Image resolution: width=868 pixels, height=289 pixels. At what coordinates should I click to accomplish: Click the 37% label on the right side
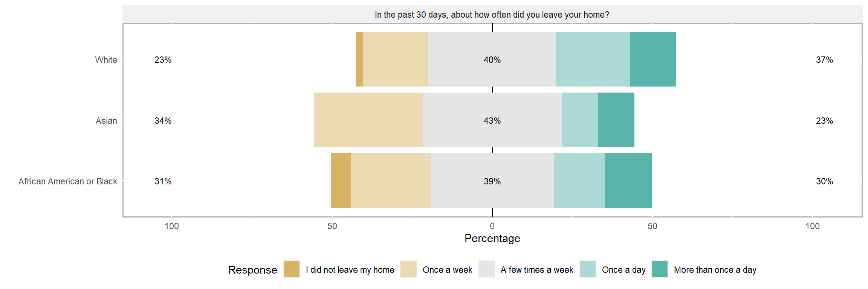824,60
